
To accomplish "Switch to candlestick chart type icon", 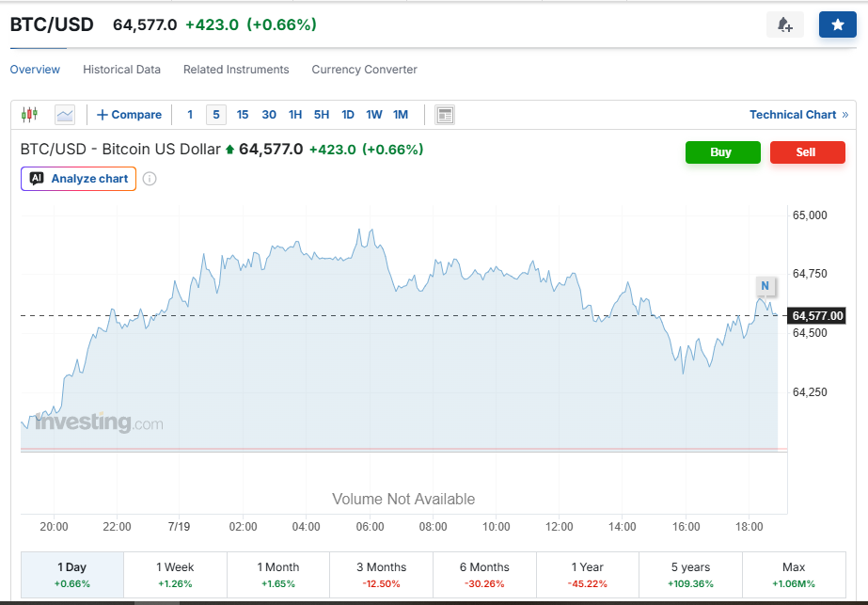I will coord(29,115).
